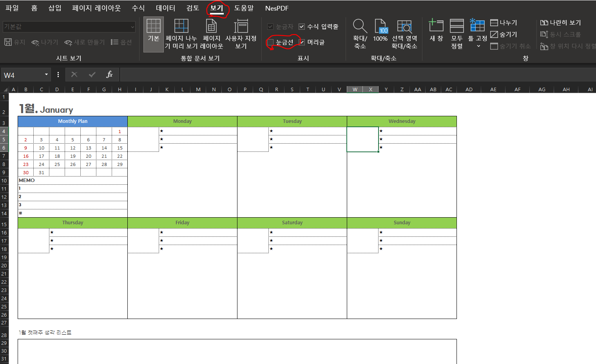Open the 수식 tab
This screenshot has height=364, width=596.
[x=138, y=8]
